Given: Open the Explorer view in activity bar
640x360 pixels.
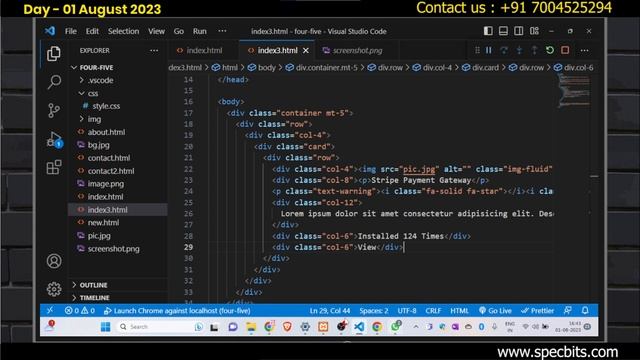Looking at the screenshot, I should (54, 53).
